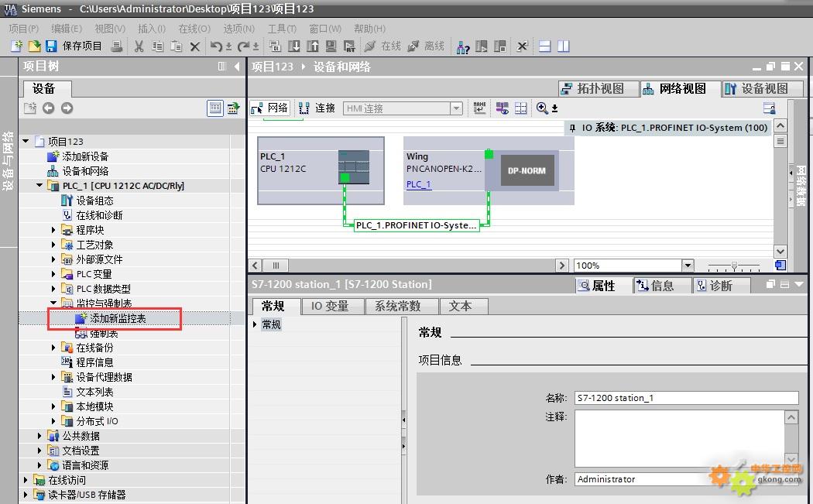Follow the PLC_1 link on Wing device
This screenshot has height=504, width=813.
click(418, 184)
